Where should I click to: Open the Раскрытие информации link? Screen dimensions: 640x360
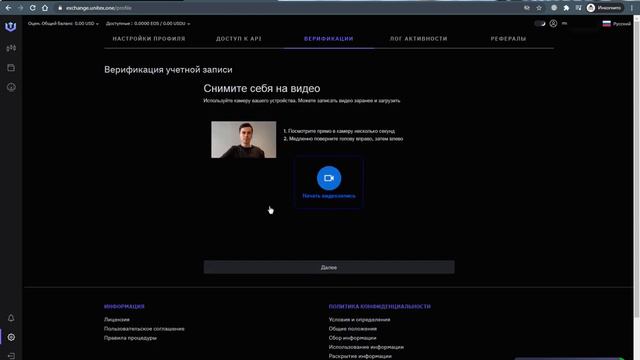click(360, 356)
